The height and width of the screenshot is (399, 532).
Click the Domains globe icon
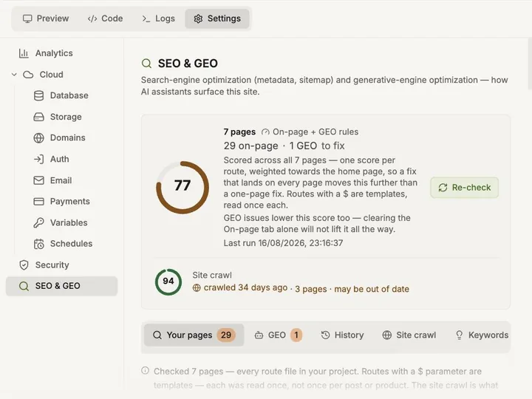[x=38, y=138]
